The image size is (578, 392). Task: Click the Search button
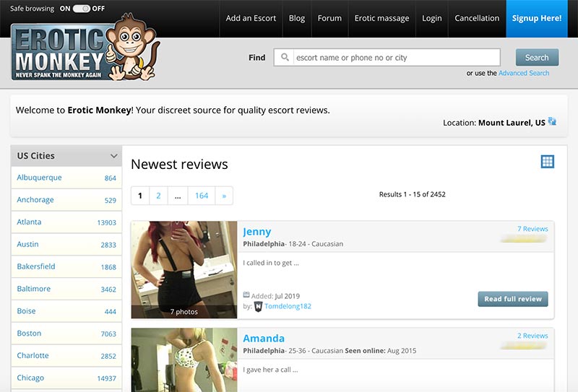[x=537, y=58]
